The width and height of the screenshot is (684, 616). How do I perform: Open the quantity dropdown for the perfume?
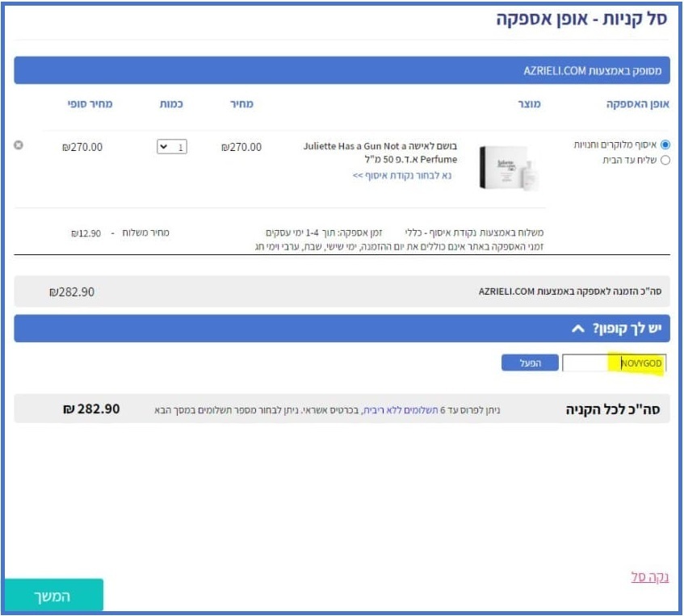173,147
